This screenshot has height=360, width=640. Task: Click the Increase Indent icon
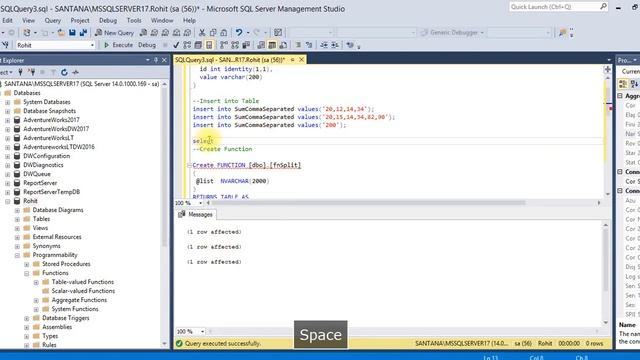point(335,45)
